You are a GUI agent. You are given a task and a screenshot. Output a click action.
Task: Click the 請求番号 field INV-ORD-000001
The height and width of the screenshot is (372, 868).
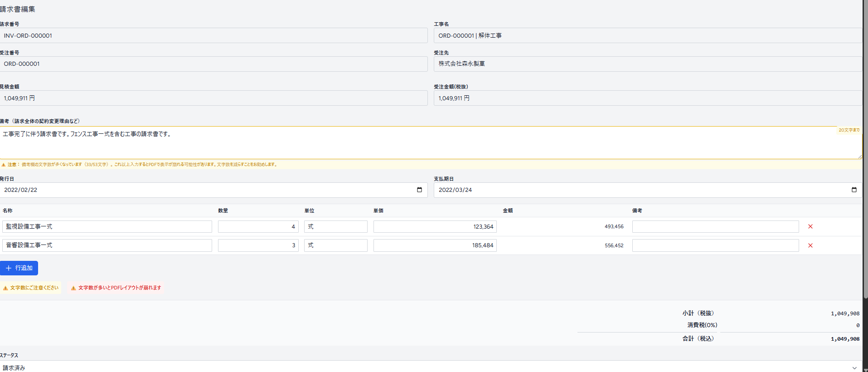tap(213, 35)
